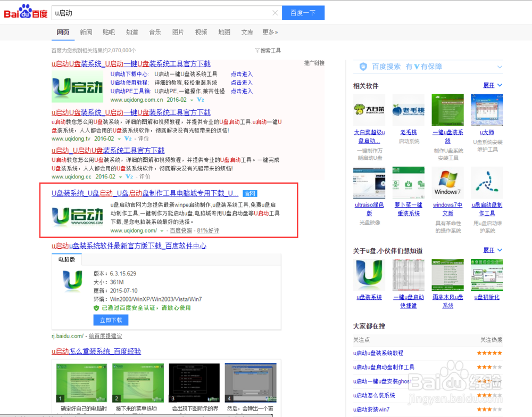Click the 大白菜 software icon
This screenshot has width=532, height=417.
369,110
